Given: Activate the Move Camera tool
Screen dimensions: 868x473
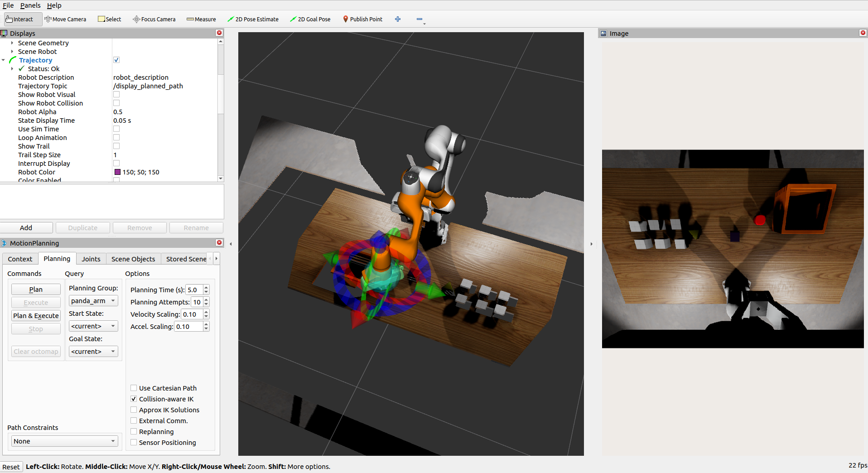Looking at the screenshot, I should click(x=65, y=19).
